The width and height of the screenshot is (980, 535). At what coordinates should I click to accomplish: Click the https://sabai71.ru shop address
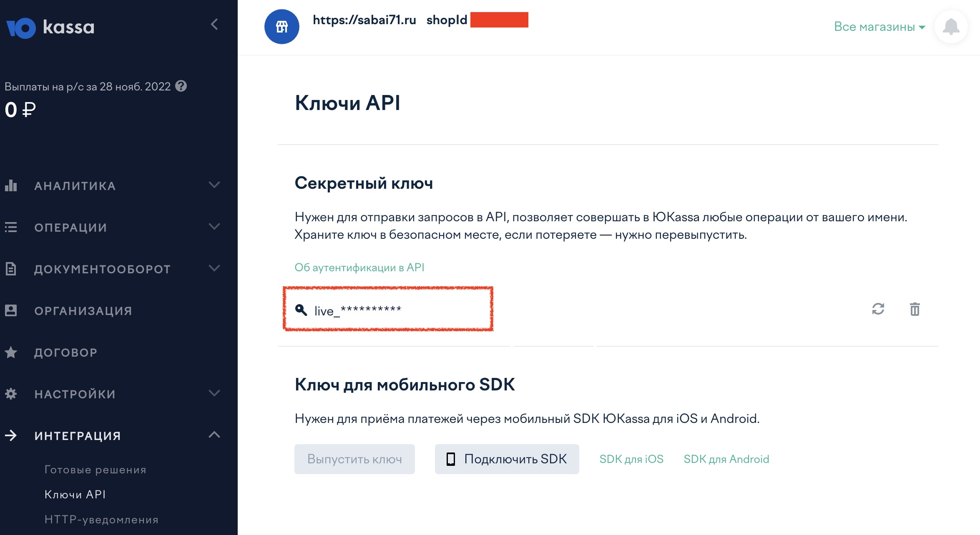click(x=364, y=20)
